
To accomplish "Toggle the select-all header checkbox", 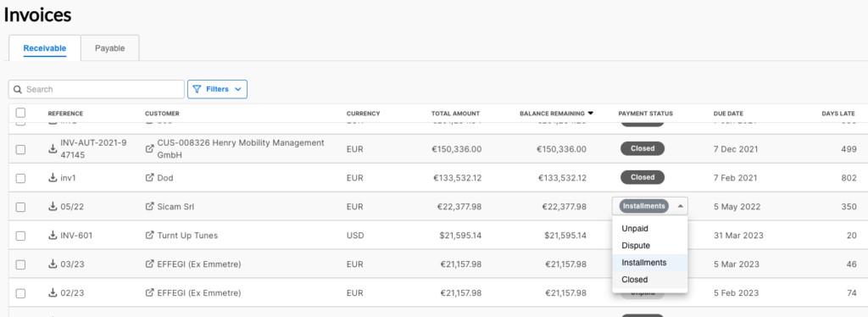I will (x=20, y=113).
